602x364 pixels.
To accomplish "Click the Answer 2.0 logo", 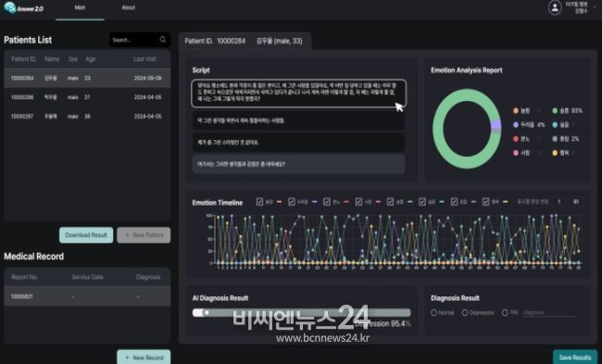I will point(23,7).
